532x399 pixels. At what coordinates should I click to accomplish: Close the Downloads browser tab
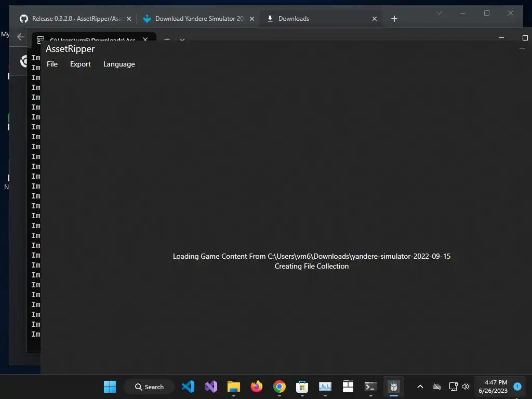click(374, 19)
